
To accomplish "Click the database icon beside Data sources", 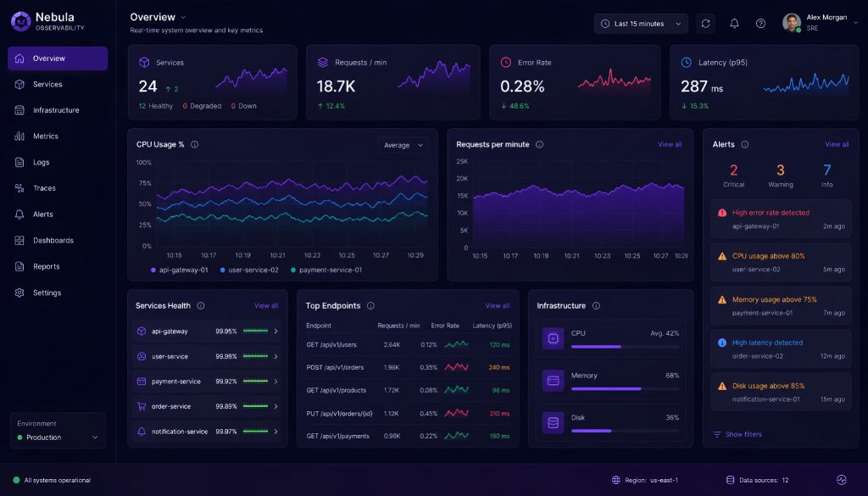I will pyautogui.click(x=730, y=480).
